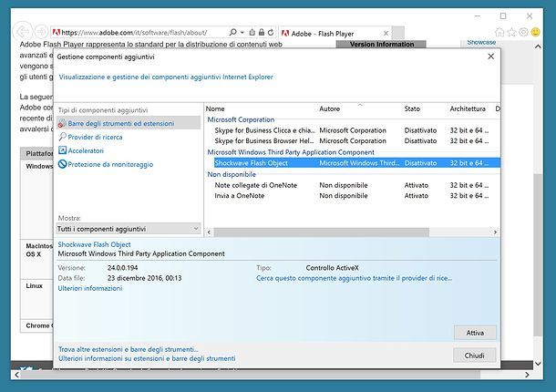Open the Tools gear icon
The image size is (556, 392).
click(523, 32)
